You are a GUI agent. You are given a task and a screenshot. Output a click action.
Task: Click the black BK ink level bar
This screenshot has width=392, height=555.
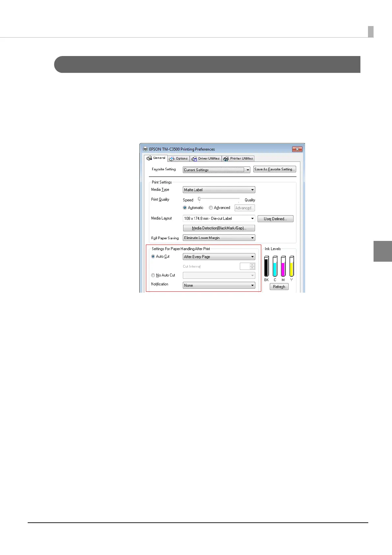(x=266, y=266)
